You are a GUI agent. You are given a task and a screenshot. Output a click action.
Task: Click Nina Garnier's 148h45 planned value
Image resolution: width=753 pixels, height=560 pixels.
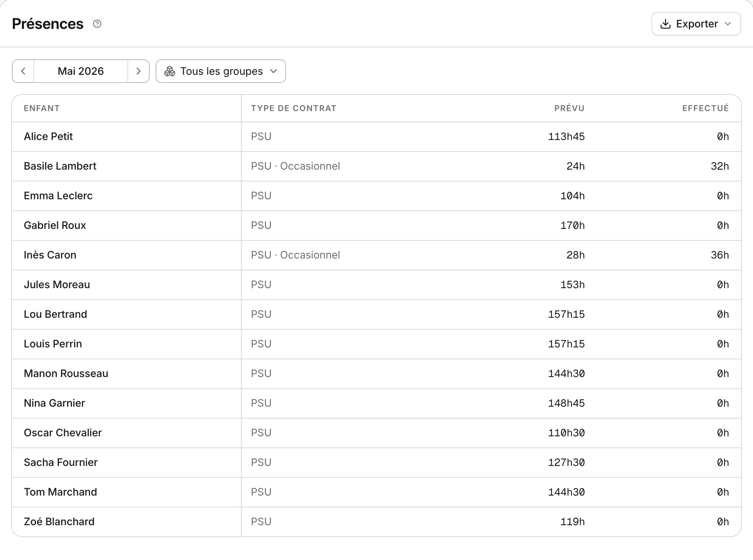pyautogui.click(x=566, y=403)
